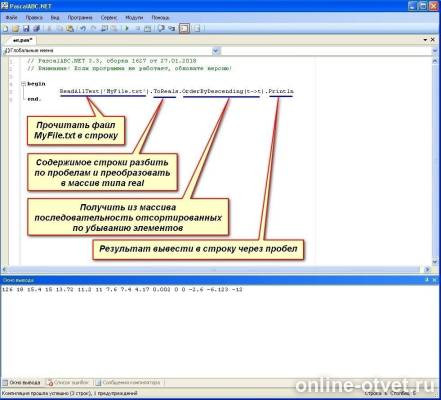Viewport: 441px width, 400px height.
Task: Switch to the Сообщения компилятора tab
Action: [128, 383]
